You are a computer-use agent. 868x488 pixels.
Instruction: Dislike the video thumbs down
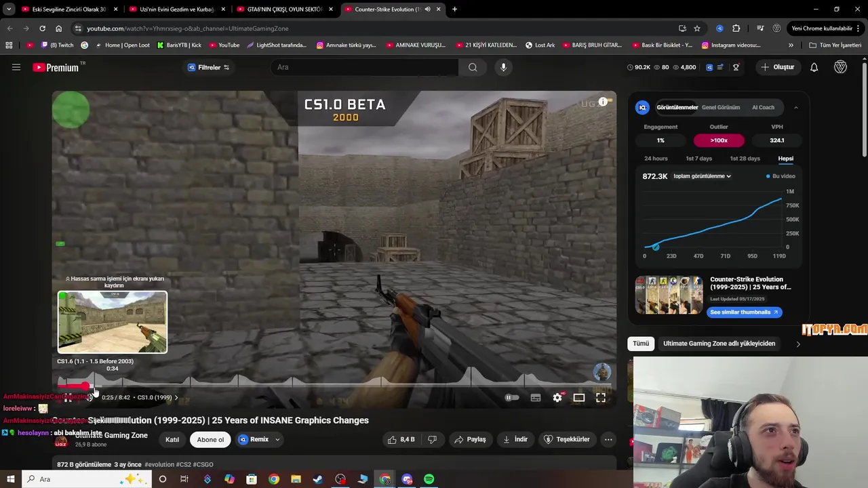tap(432, 440)
